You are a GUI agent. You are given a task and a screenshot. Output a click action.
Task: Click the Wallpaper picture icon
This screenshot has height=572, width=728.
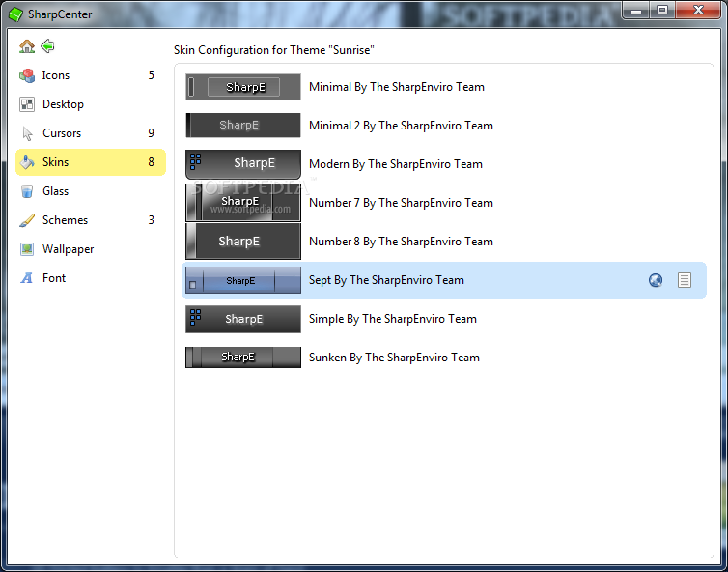(x=27, y=249)
